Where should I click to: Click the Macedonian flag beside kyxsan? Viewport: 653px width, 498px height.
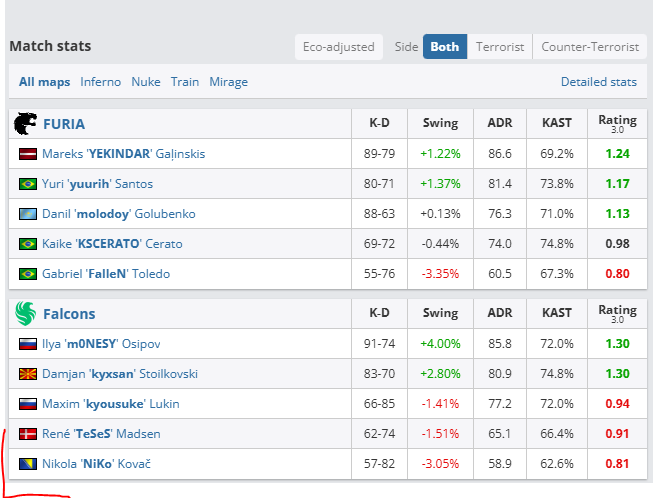coord(28,374)
